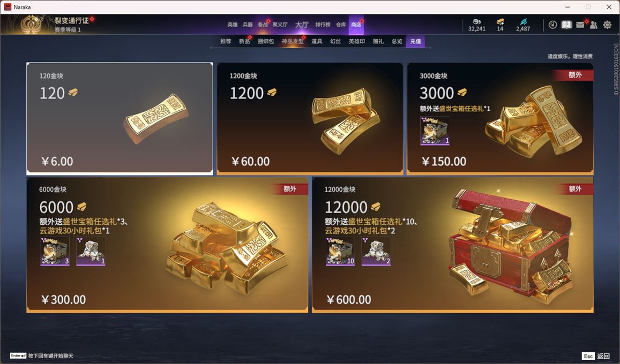Image resolution: width=620 pixels, height=364 pixels.
Task: Open the settings gear icon
Action: (x=607, y=25)
